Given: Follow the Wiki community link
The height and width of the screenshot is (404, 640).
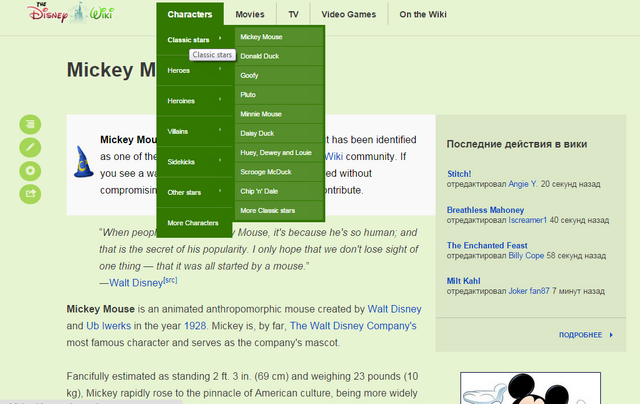Looking at the screenshot, I should click(x=334, y=157).
